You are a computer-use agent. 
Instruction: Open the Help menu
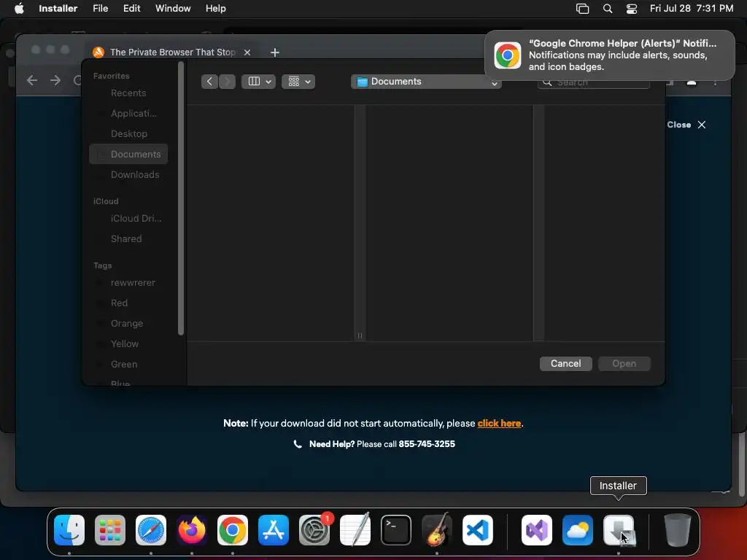(x=216, y=9)
